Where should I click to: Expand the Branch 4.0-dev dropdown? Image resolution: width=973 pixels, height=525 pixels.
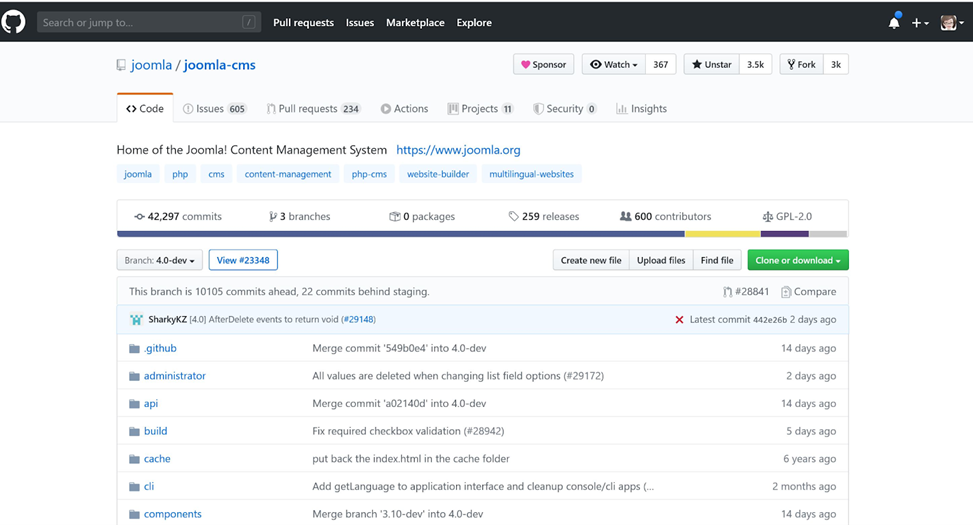click(x=160, y=260)
